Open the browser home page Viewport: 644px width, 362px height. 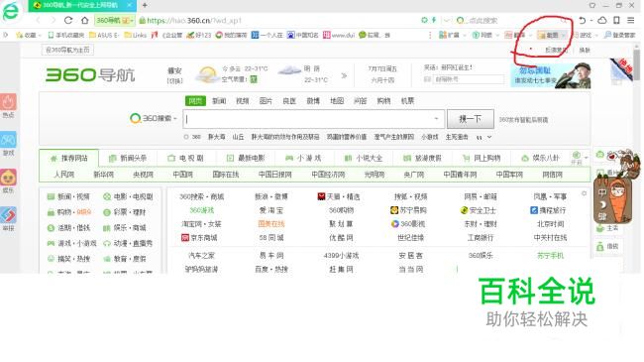[x=84, y=20]
